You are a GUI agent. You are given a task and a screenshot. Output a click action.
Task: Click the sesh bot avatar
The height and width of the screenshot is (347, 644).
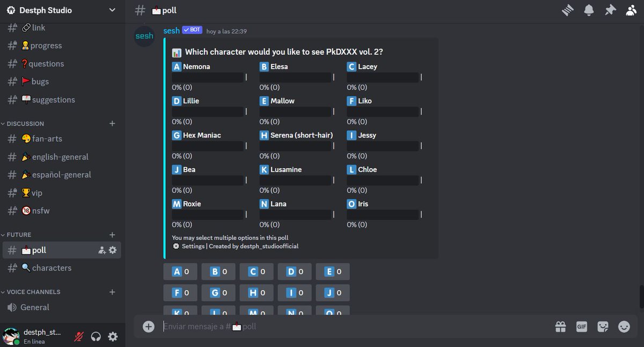[144, 36]
